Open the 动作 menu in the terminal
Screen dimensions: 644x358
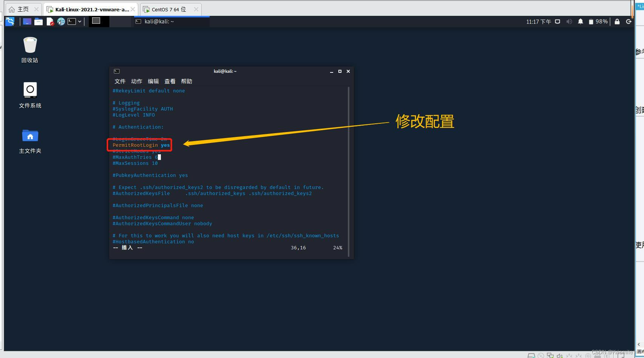click(x=136, y=81)
